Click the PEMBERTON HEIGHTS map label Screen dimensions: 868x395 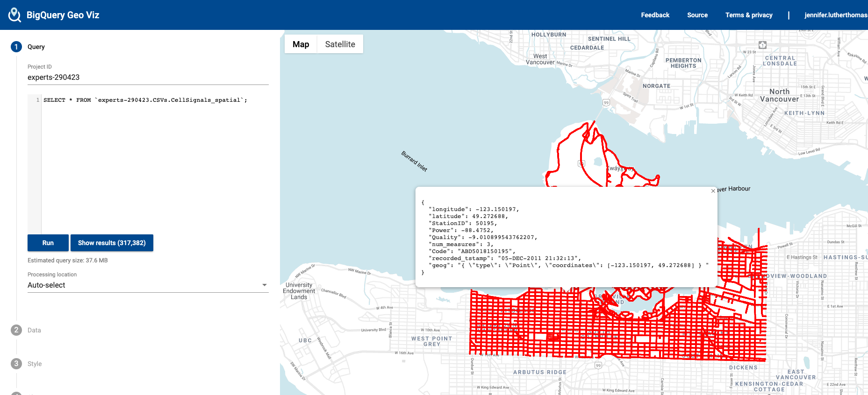(x=683, y=63)
